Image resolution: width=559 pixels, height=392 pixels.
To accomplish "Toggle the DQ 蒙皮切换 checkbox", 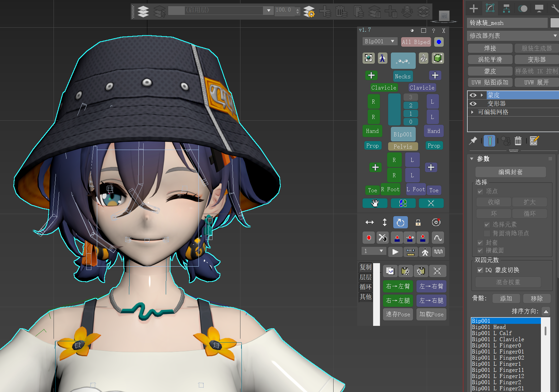I will 480,270.
